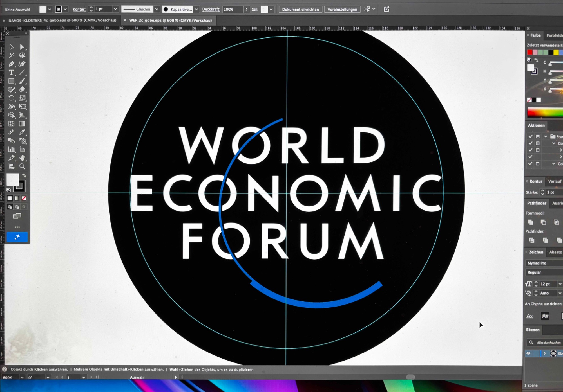Click the Rotate tool

coord(11,98)
